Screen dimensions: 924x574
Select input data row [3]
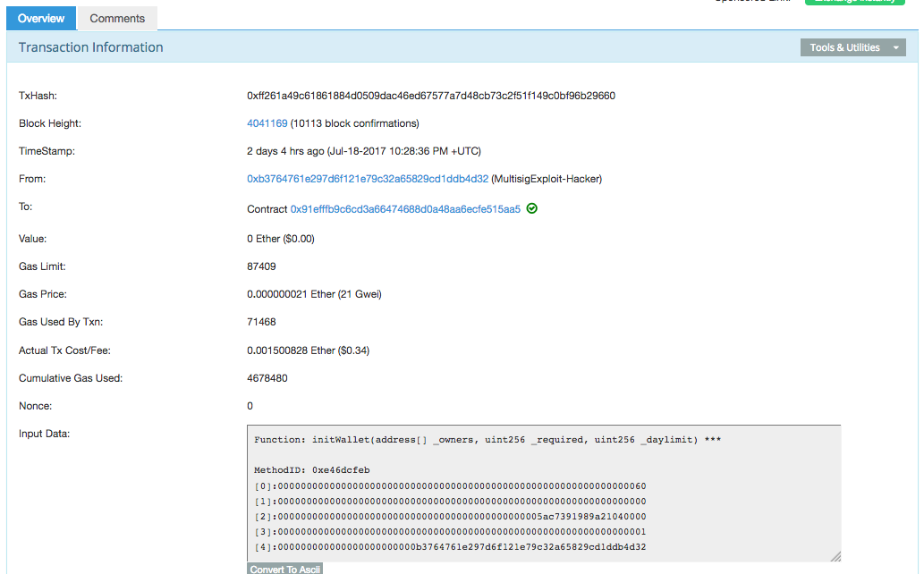[450, 532]
